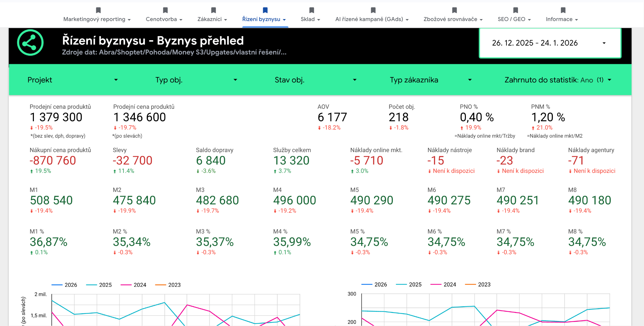
Task: Click the value 1 346 600
Action: [x=140, y=117]
